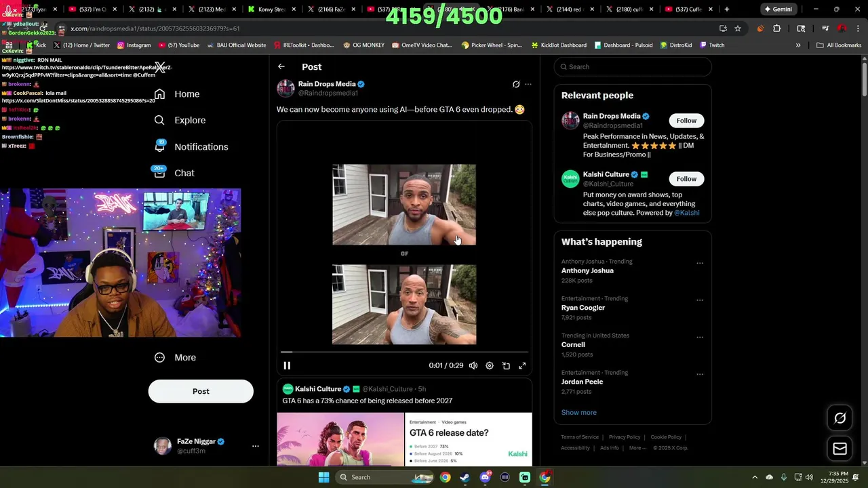The width and height of the screenshot is (868, 488).
Task: Follow Kalshi Culture
Action: [x=686, y=179]
